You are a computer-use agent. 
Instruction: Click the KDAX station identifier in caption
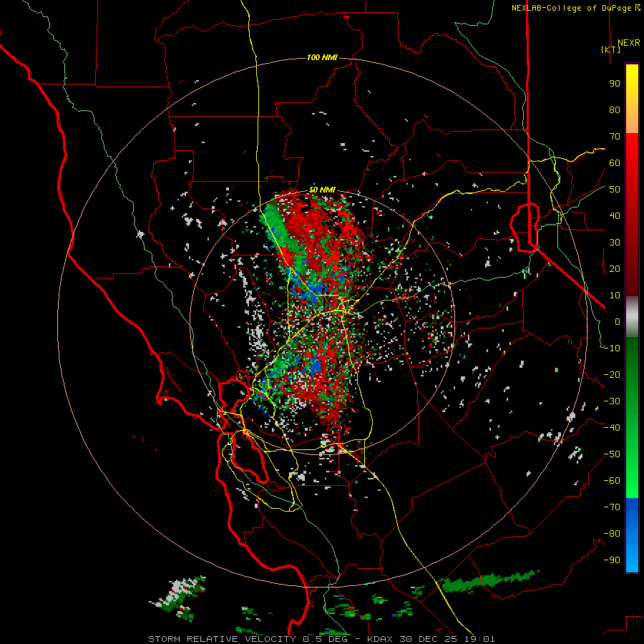[379, 639]
